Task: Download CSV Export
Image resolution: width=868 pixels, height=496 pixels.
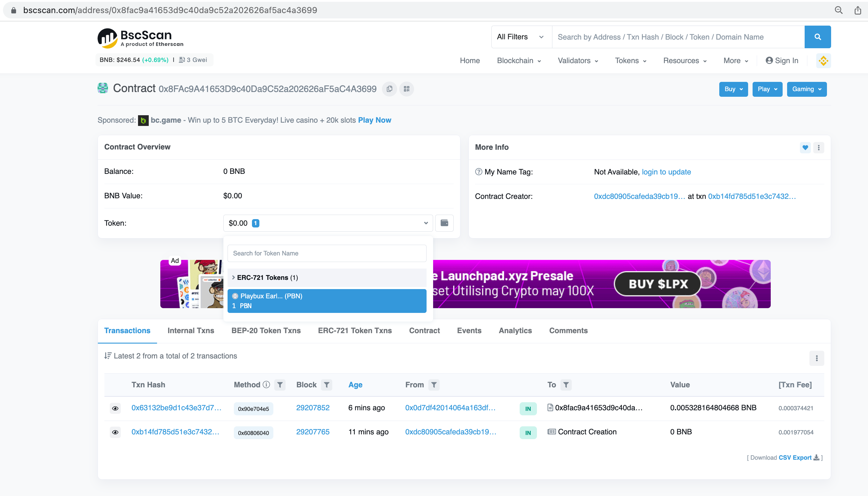Action: pyautogui.click(x=798, y=458)
